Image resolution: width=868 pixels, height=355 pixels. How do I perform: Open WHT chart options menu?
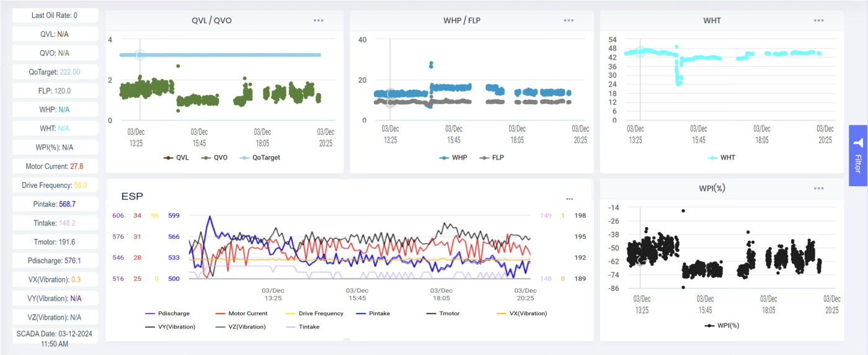(x=819, y=20)
